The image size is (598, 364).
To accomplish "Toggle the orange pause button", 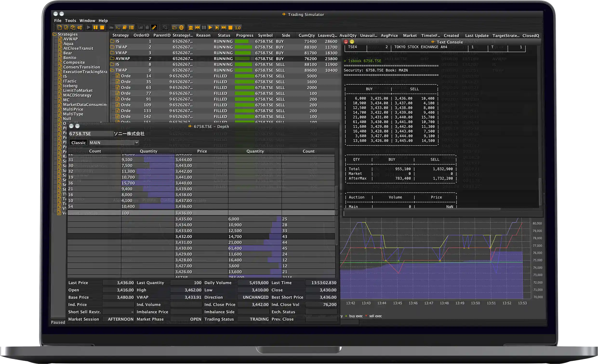I will click(x=96, y=28).
